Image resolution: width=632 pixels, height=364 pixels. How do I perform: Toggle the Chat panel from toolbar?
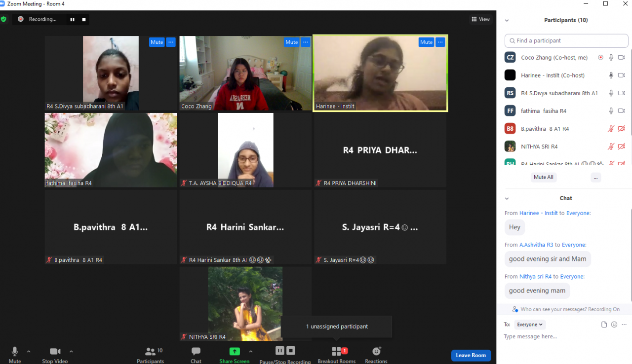pyautogui.click(x=196, y=355)
